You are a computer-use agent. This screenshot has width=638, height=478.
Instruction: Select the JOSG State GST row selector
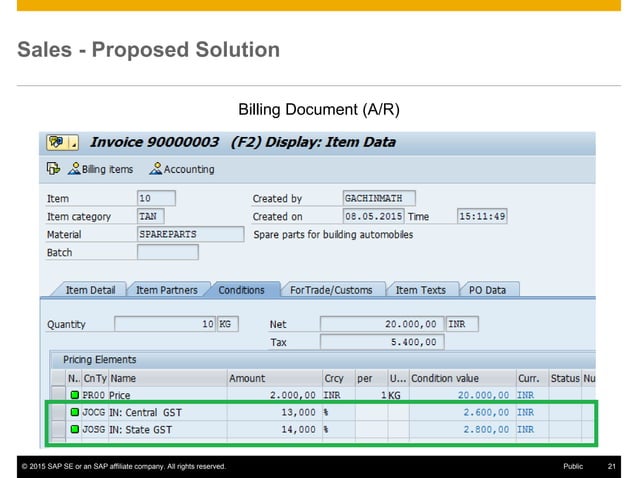click(59, 429)
